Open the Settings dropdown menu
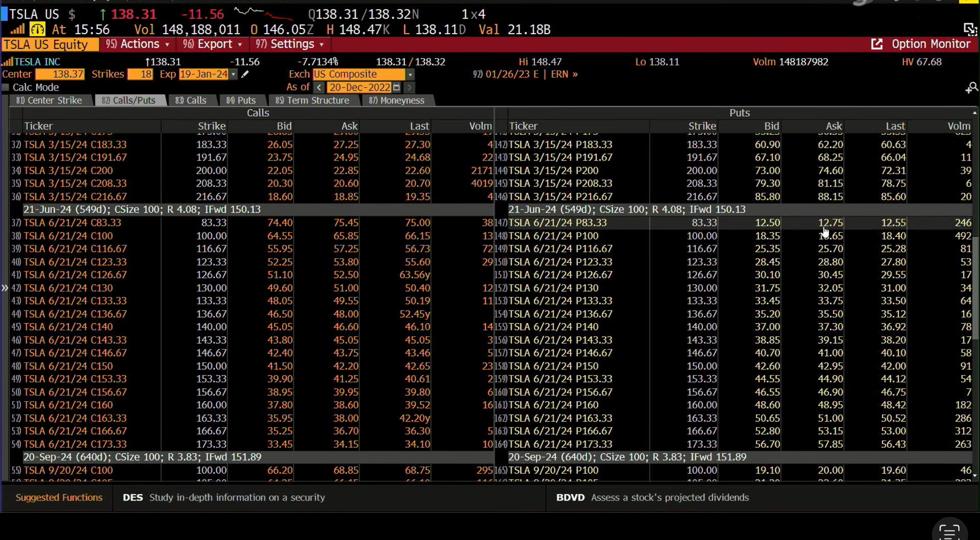Viewport: 980px width, 540px height. (x=289, y=44)
